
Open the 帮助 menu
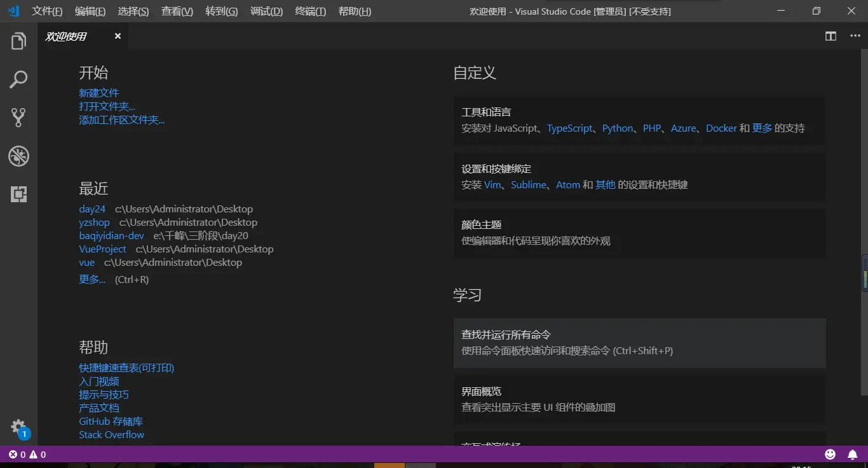point(354,11)
